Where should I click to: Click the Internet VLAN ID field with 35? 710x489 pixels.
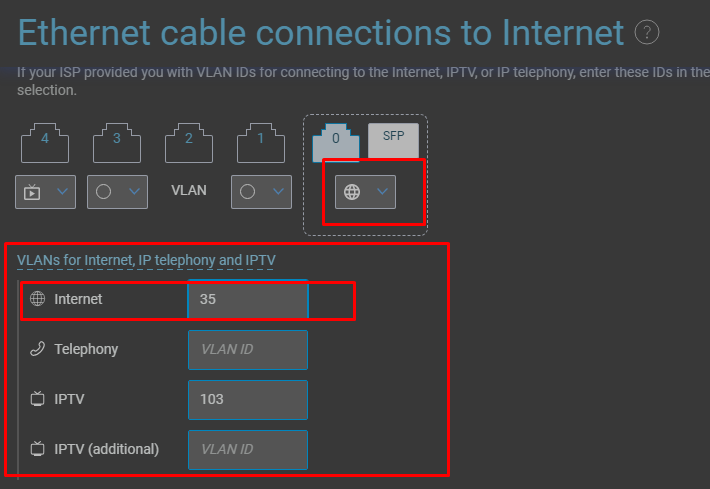click(x=248, y=299)
